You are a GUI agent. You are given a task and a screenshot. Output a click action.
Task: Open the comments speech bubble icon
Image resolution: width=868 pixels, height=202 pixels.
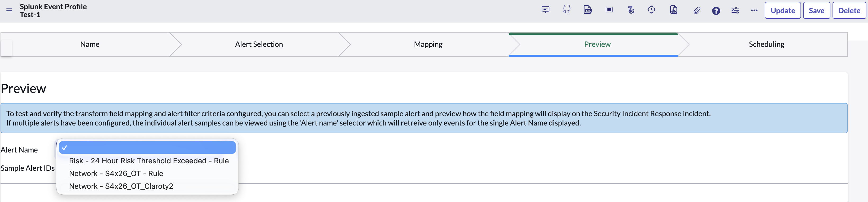pos(546,10)
